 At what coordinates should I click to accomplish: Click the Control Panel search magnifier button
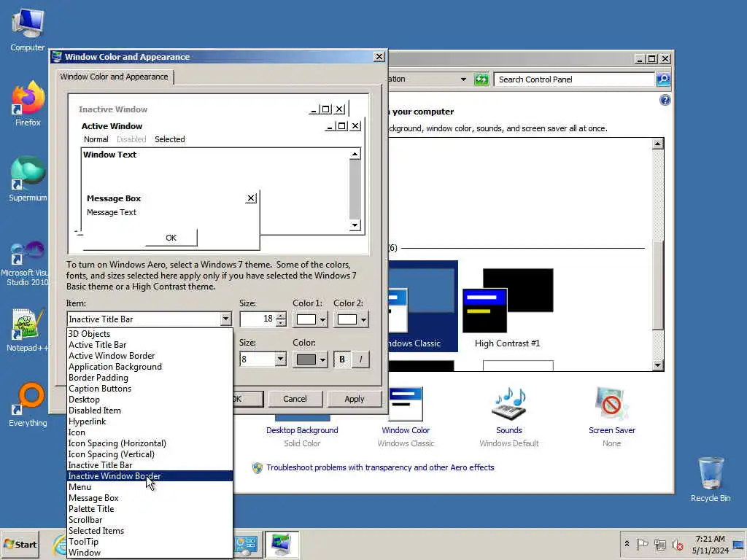[663, 79]
